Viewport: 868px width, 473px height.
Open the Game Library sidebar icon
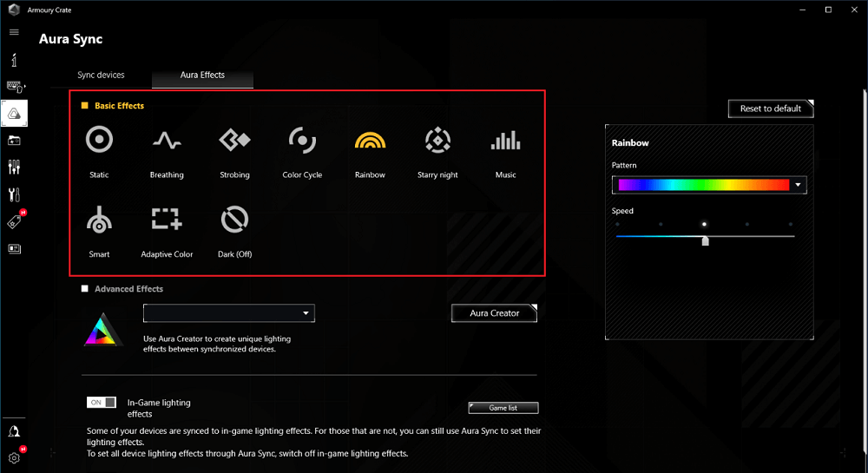[15, 141]
